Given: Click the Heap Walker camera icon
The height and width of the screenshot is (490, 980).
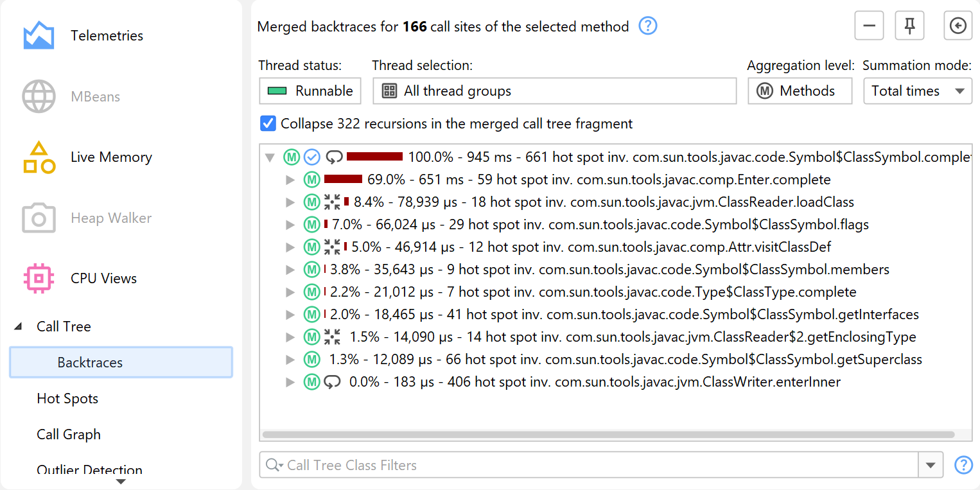Looking at the screenshot, I should coord(39,218).
